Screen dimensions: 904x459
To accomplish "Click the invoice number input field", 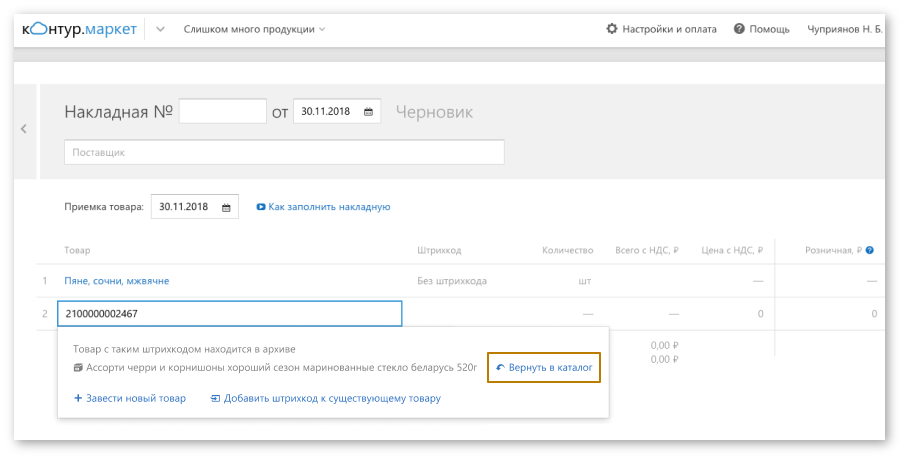I will [222, 111].
